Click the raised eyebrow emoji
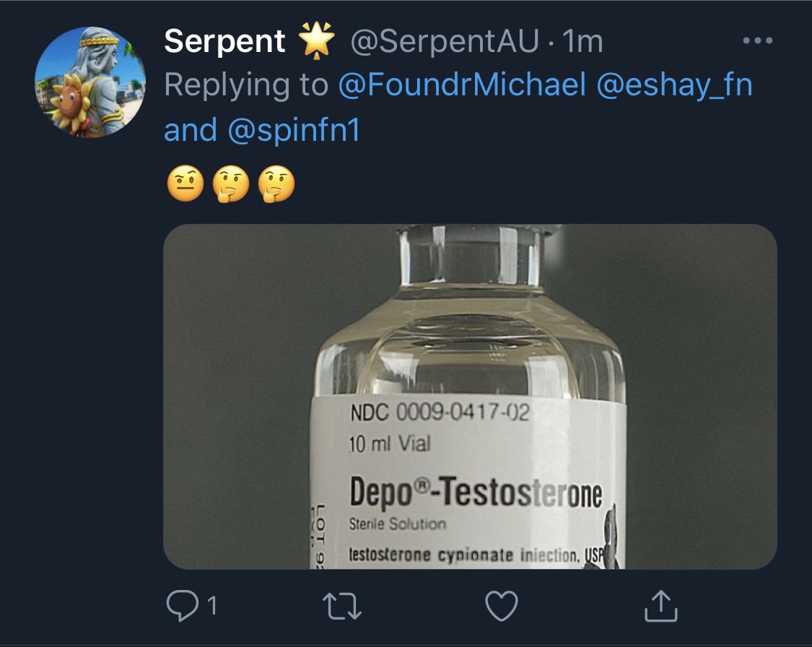Image resolution: width=812 pixels, height=647 pixels. (183, 185)
